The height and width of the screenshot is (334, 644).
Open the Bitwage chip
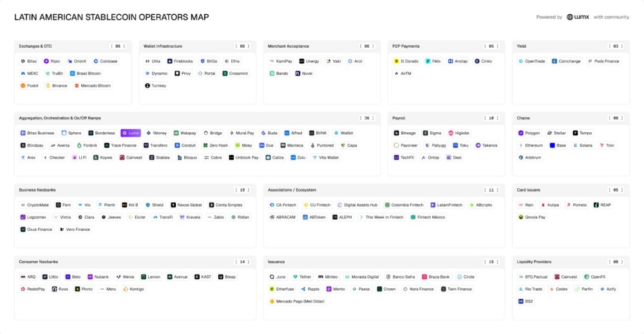[x=405, y=133]
